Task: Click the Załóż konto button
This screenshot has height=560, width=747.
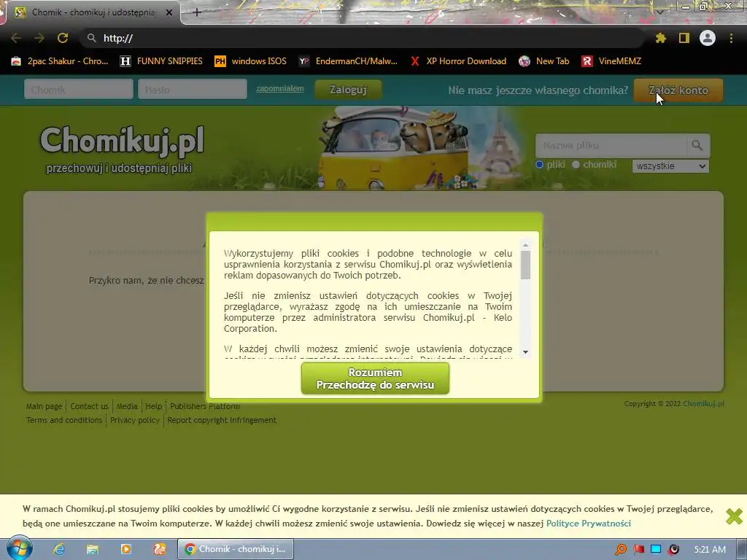Action: (x=678, y=90)
